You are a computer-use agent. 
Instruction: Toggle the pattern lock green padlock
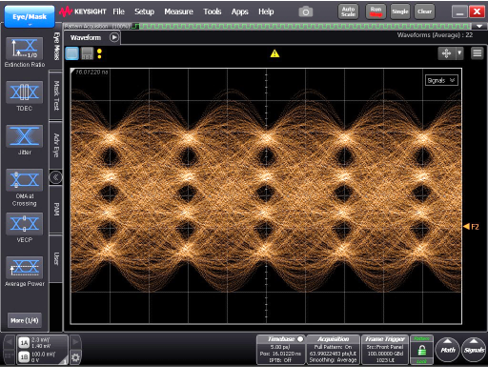coord(422,350)
